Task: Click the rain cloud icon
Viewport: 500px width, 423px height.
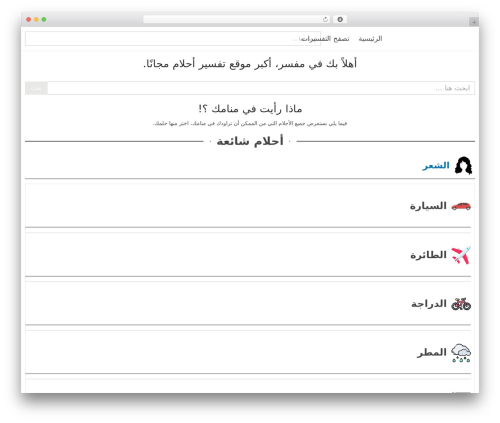Action: tap(461, 353)
